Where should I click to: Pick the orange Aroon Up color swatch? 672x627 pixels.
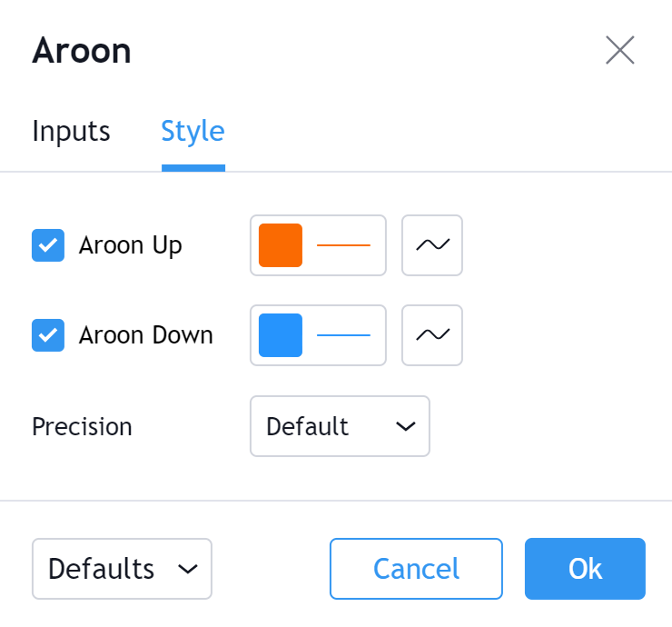281,245
